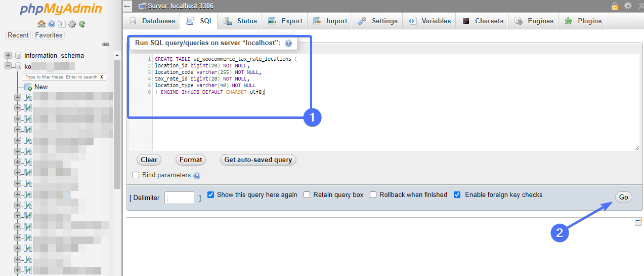The width and height of the screenshot is (644, 276).
Task: Collapse the ko database tree node
Action: (x=8, y=66)
